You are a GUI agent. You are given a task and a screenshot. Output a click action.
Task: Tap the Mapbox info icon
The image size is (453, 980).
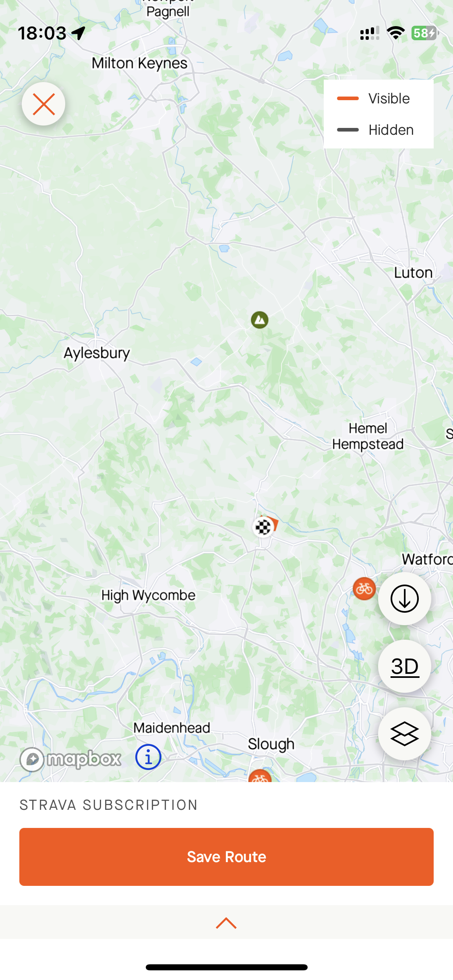(x=148, y=757)
